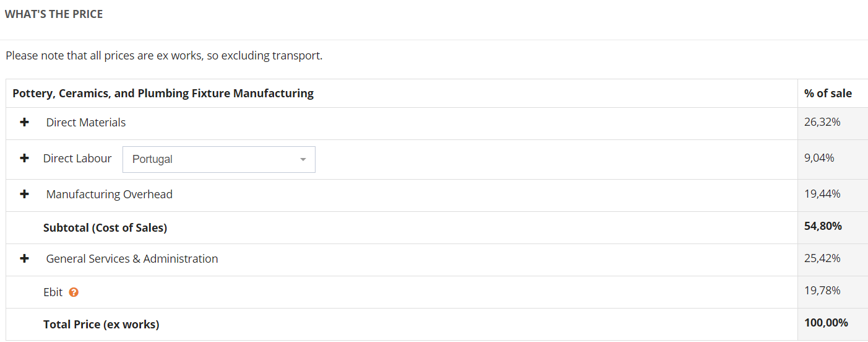This screenshot has height=342, width=868.
Task: Click the WHAT'S THE PRICE heading
Action: (x=54, y=14)
